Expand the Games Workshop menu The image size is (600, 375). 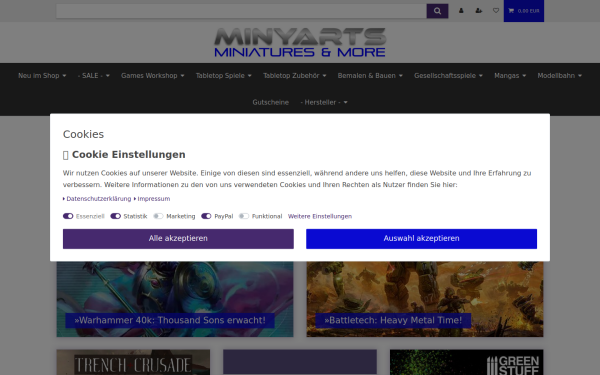(153, 76)
